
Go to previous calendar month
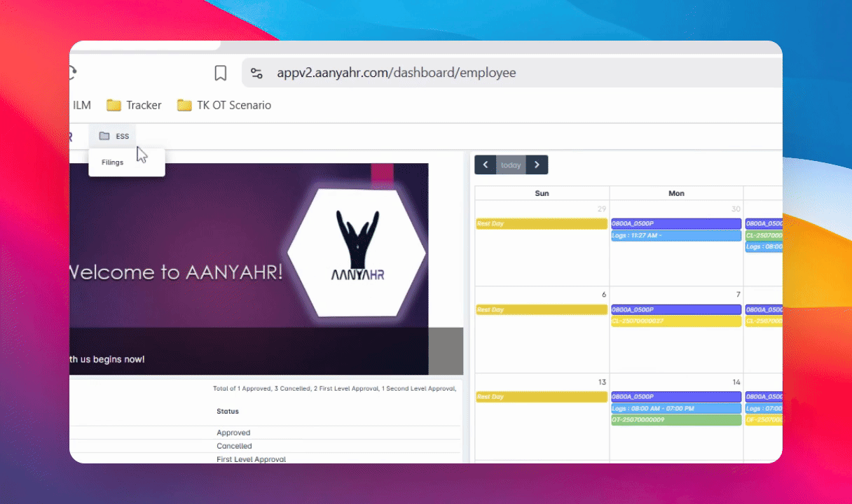point(486,165)
